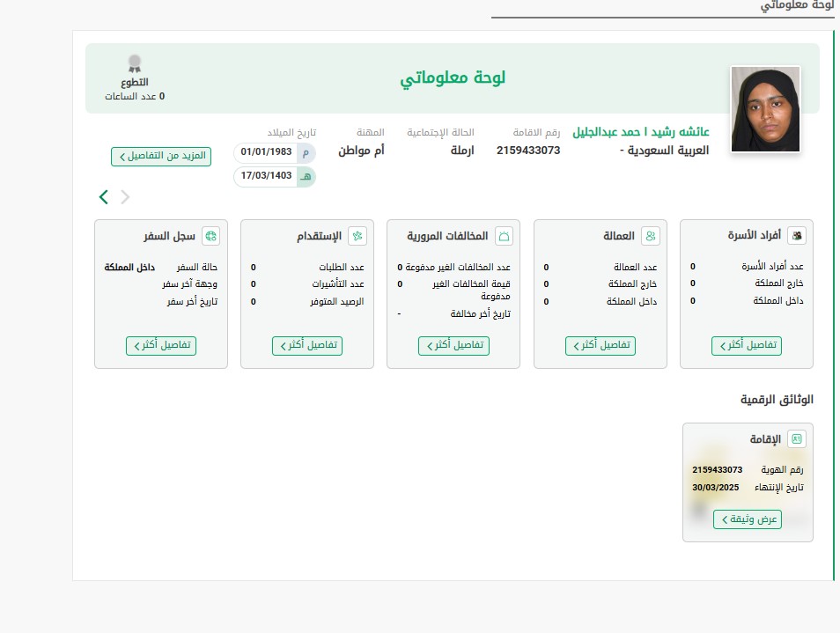
Task: Click the Labor (العمالة) card icon
Action: [x=650, y=236]
